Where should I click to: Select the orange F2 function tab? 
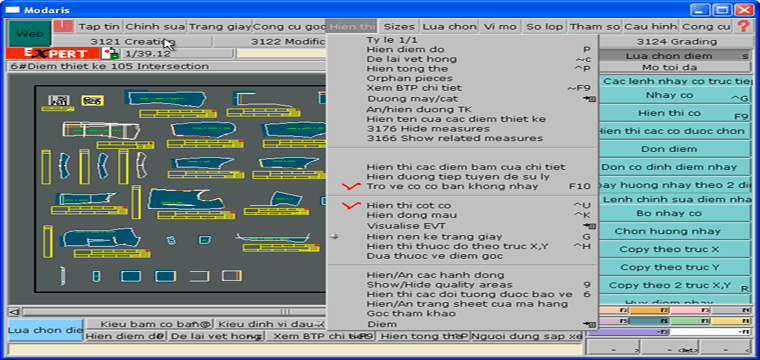(x=649, y=310)
